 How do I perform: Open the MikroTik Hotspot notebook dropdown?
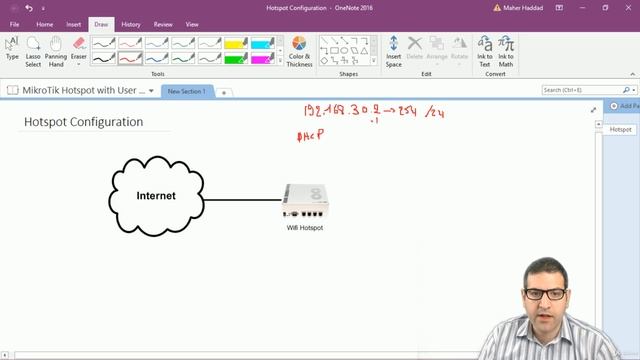[151, 91]
